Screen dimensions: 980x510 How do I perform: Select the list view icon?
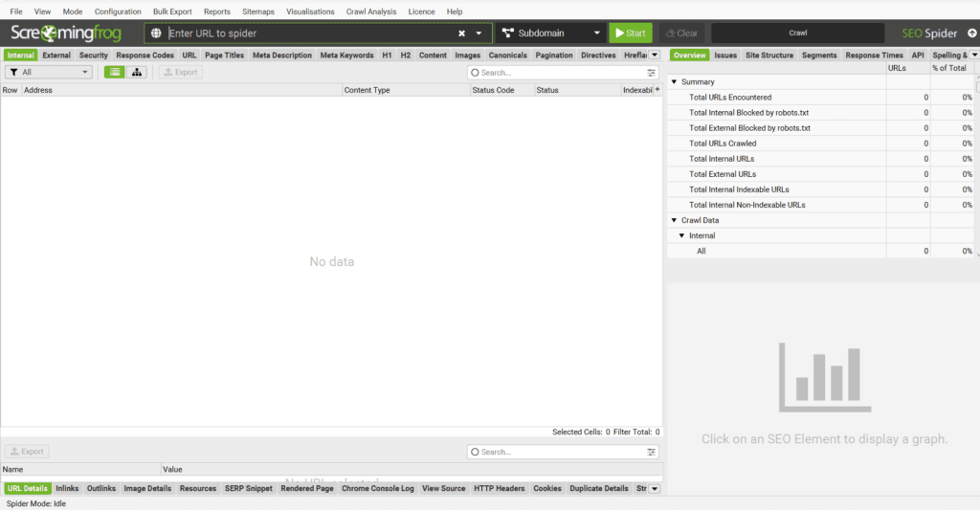115,72
